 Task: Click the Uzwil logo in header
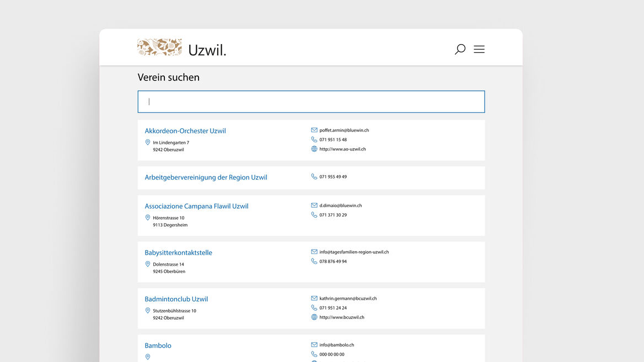click(181, 48)
